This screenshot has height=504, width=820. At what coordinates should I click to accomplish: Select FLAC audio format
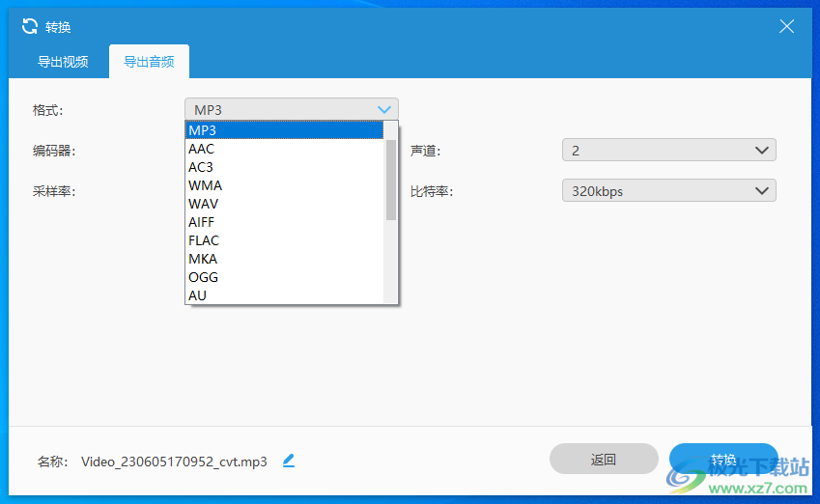pos(285,240)
